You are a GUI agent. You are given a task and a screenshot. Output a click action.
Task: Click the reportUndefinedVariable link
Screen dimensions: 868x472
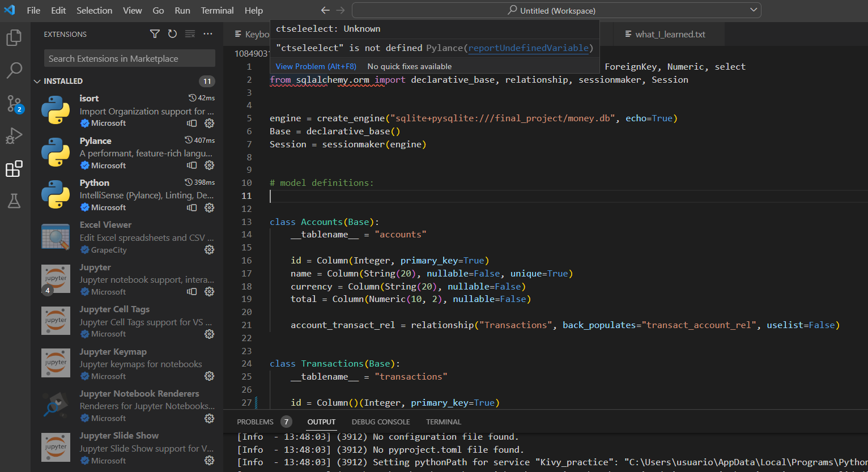point(527,48)
